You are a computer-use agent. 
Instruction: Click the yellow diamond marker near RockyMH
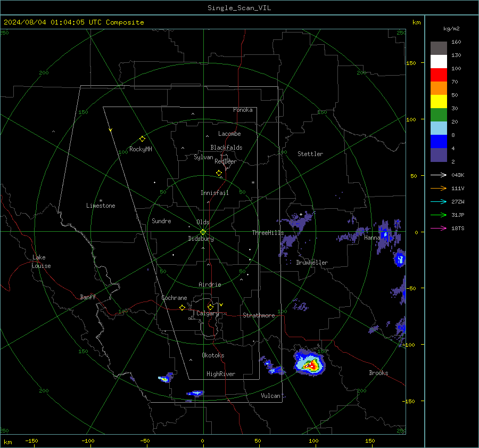[142, 139]
